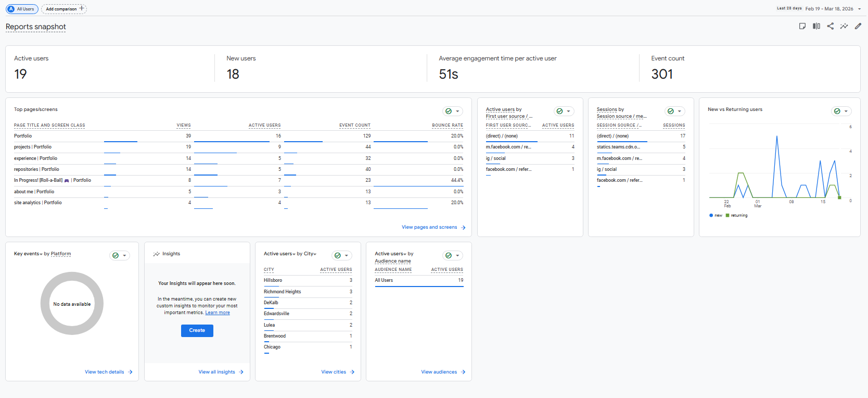Click the plus icon in Add comparison
The width and height of the screenshot is (868, 398).
[82, 8]
